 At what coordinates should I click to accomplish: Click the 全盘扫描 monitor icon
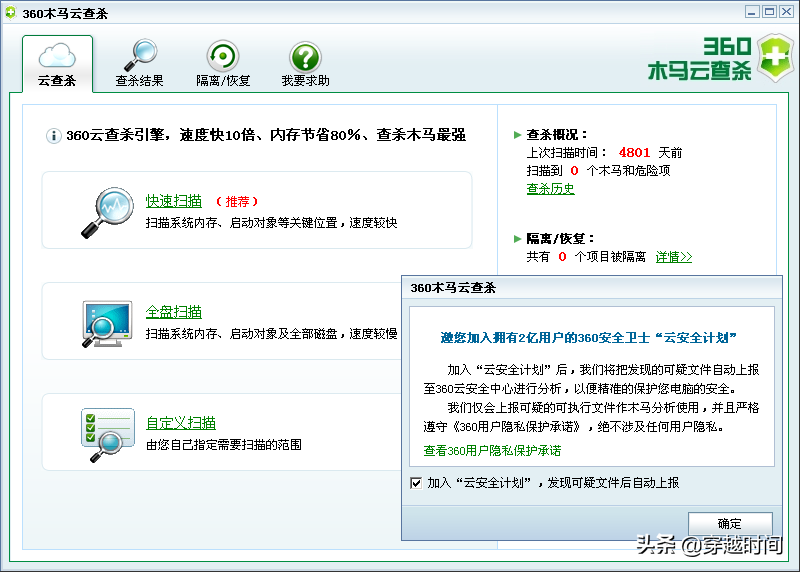(x=106, y=322)
